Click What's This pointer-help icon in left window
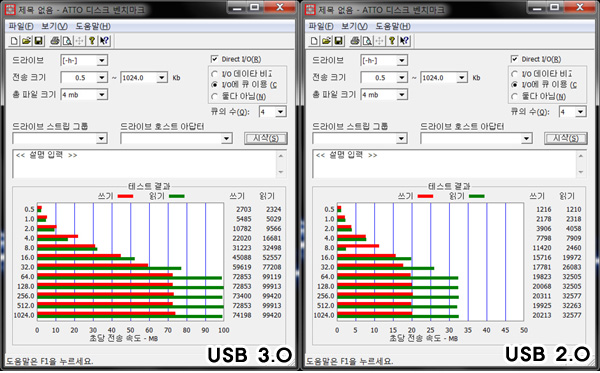 (104, 41)
